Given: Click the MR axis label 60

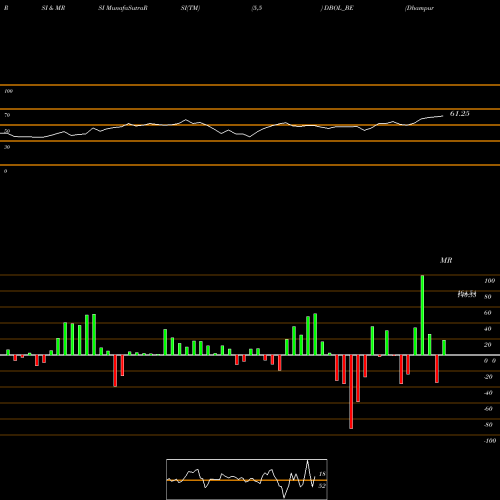Looking at the screenshot, I should [488, 313].
